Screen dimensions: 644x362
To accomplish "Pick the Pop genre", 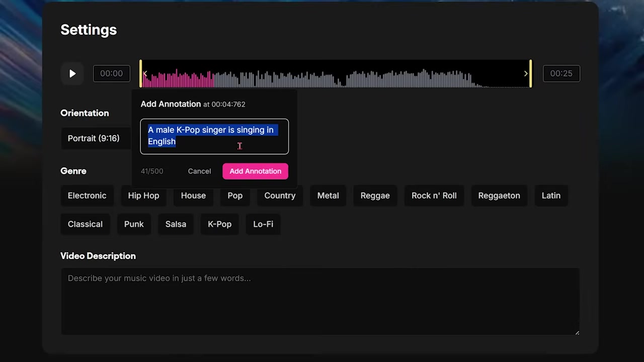I will pyautogui.click(x=235, y=196).
